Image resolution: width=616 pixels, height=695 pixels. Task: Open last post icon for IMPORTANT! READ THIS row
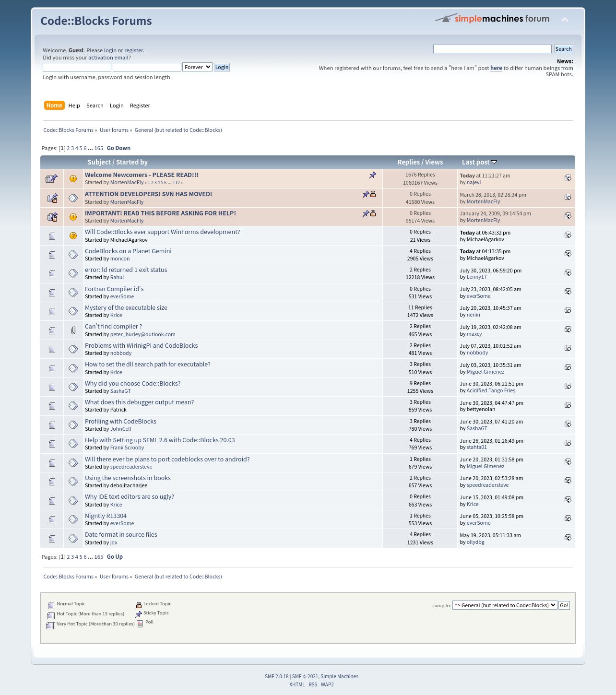[x=568, y=216]
